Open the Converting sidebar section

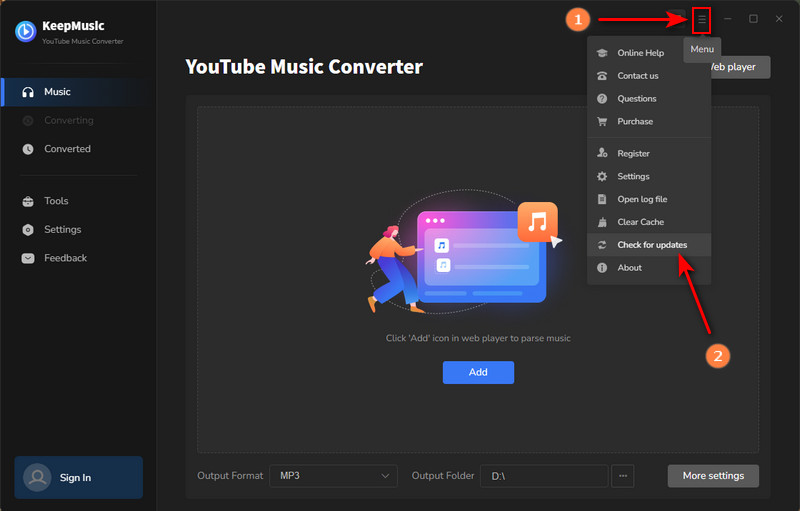tap(77, 121)
